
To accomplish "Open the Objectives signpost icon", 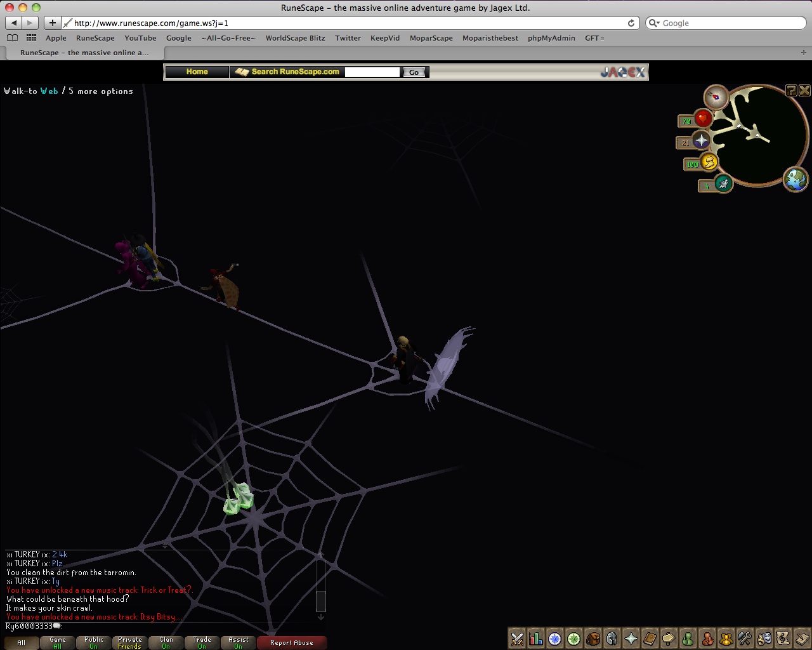I will [x=669, y=639].
